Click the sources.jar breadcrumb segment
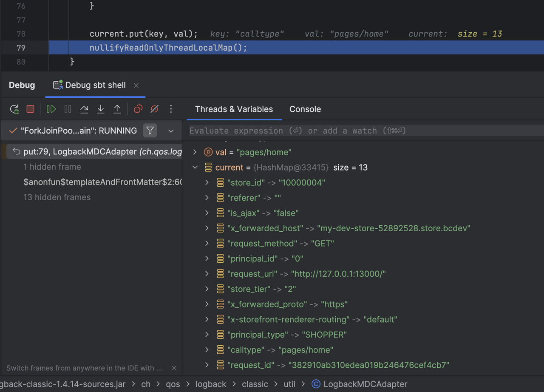The image size is (544, 392). 63,384
